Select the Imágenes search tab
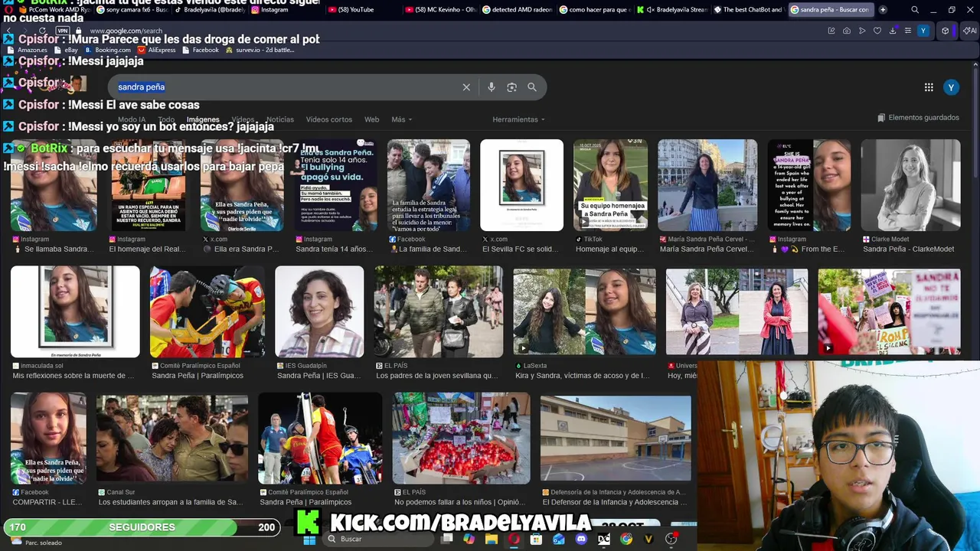This screenshot has width=980, height=551. 203,119
